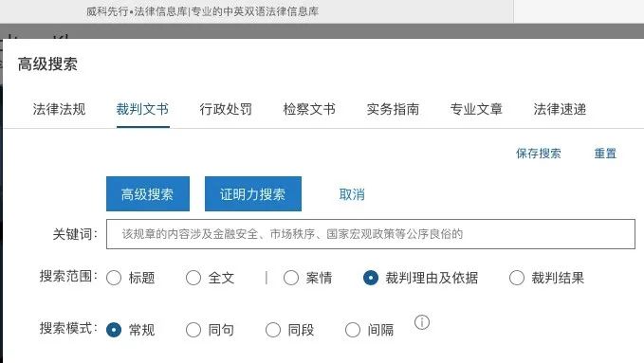This screenshot has height=363, width=644.
Task: Open the 行政处罚 tab
Action: pos(226,109)
